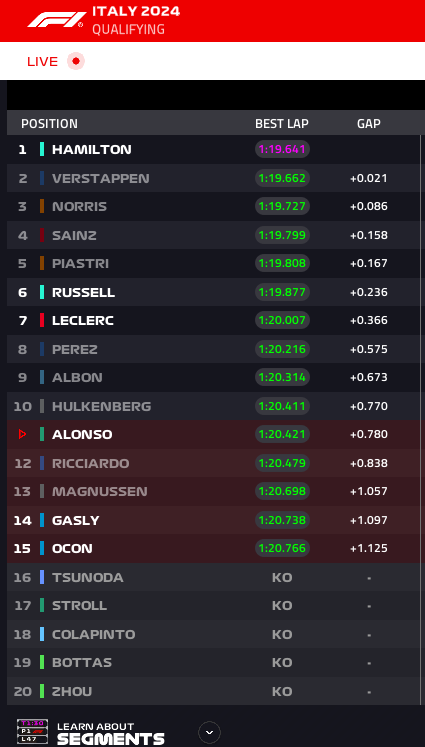Click the LIVE label text

[x=42, y=61]
